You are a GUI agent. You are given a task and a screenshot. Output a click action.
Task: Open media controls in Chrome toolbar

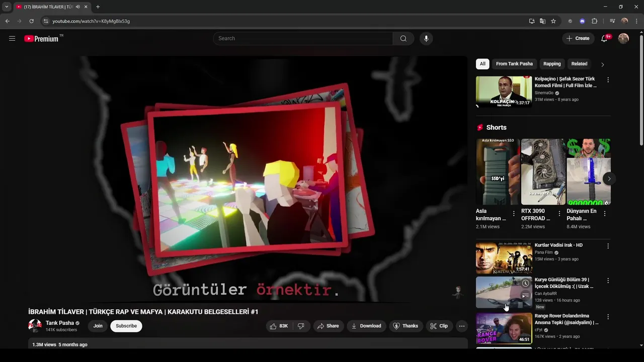612,21
